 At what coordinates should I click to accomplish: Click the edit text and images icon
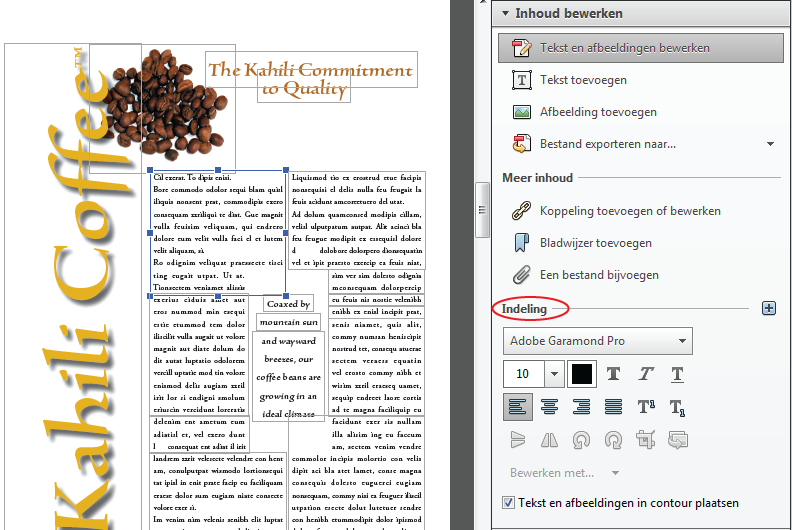(521, 48)
